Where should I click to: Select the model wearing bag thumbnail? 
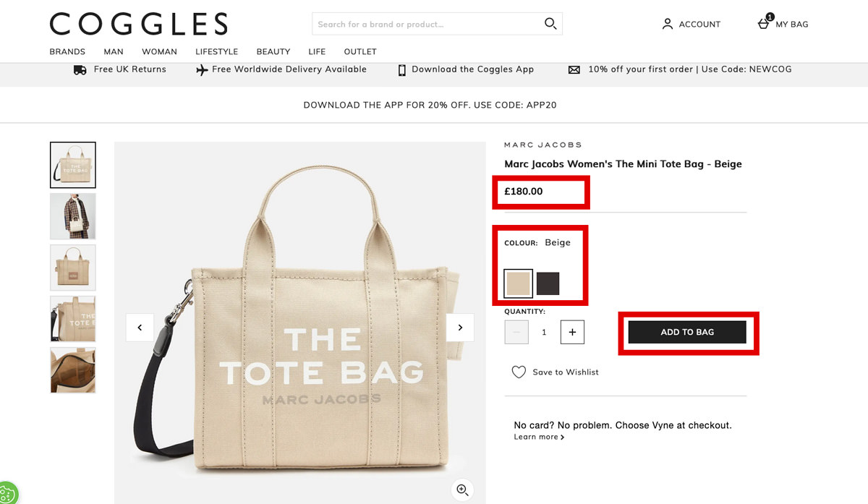tap(72, 216)
